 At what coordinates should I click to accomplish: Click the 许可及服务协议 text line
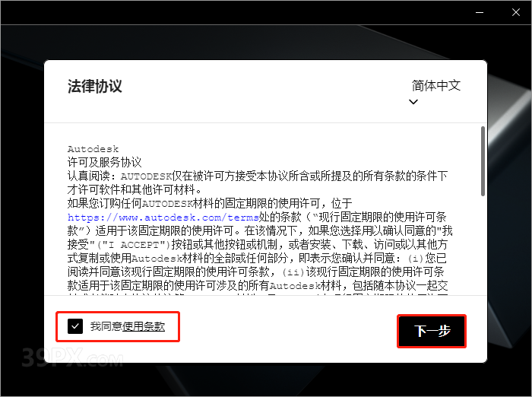104,162
